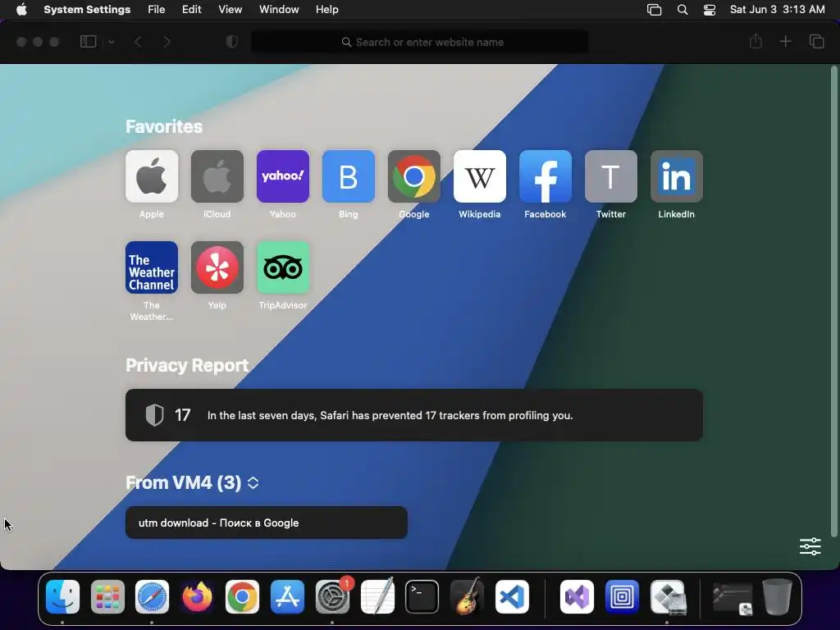840x630 pixels.
Task: Open the Apple favorite tile
Action: coord(152,176)
